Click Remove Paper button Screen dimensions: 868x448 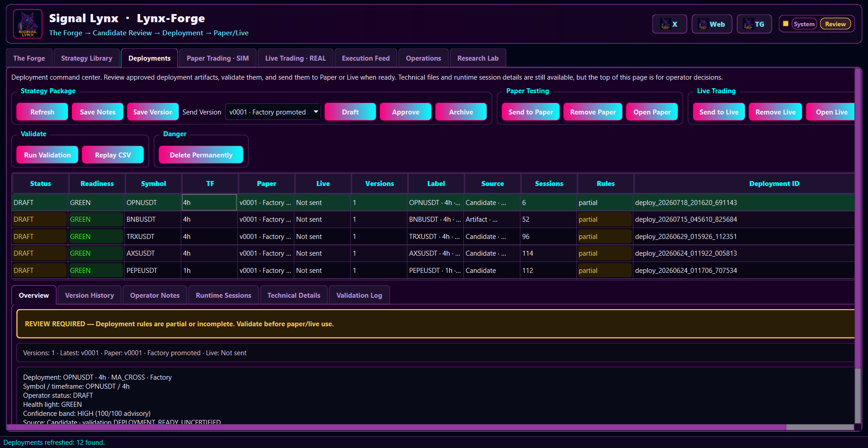click(x=593, y=112)
